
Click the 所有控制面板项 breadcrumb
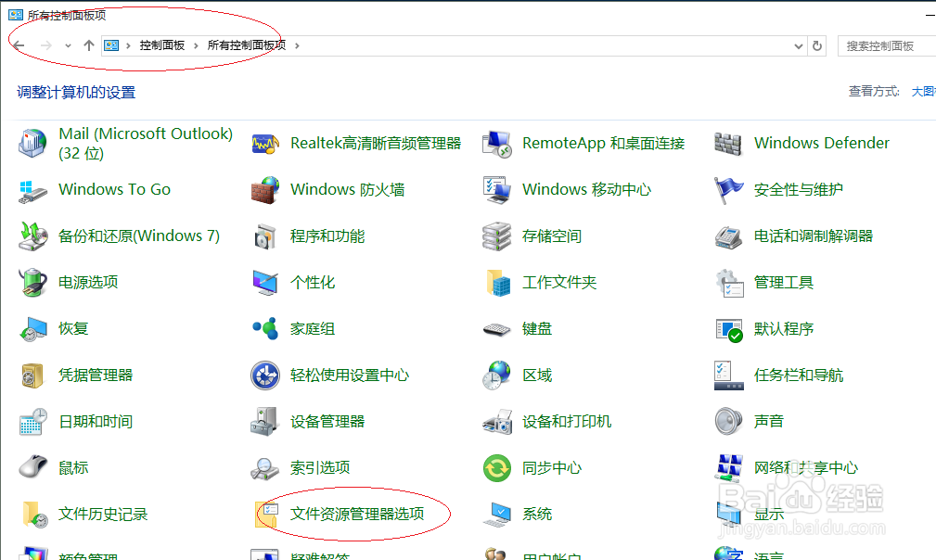[x=246, y=45]
